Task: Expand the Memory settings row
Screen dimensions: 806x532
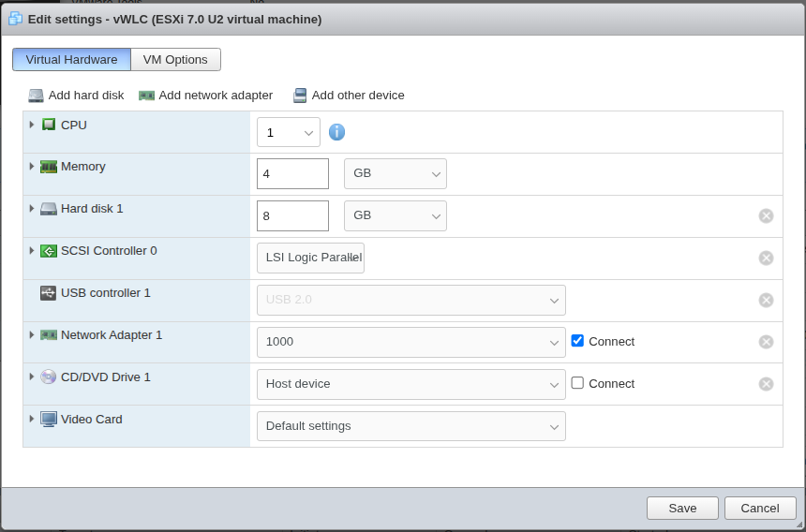Action: (x=32, y=167)
